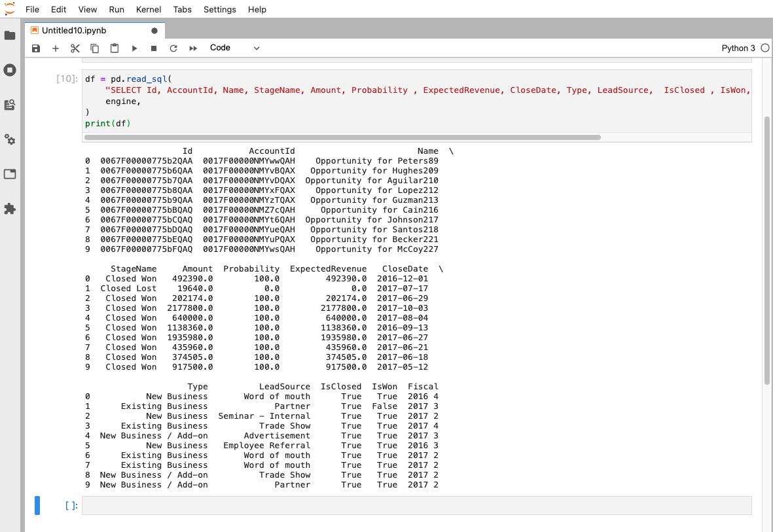773x532 pixels.
Task: Show running terminals and kernels panel
Action: click(10, 70)
